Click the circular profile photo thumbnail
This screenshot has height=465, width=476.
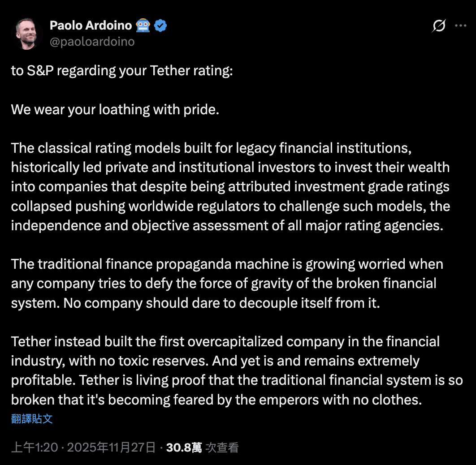tap(26, 34)
